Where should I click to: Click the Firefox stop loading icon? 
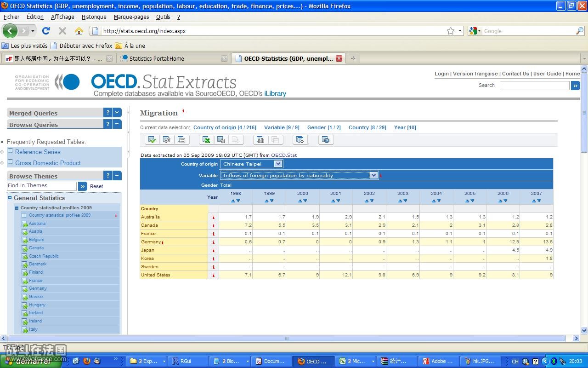62,31
